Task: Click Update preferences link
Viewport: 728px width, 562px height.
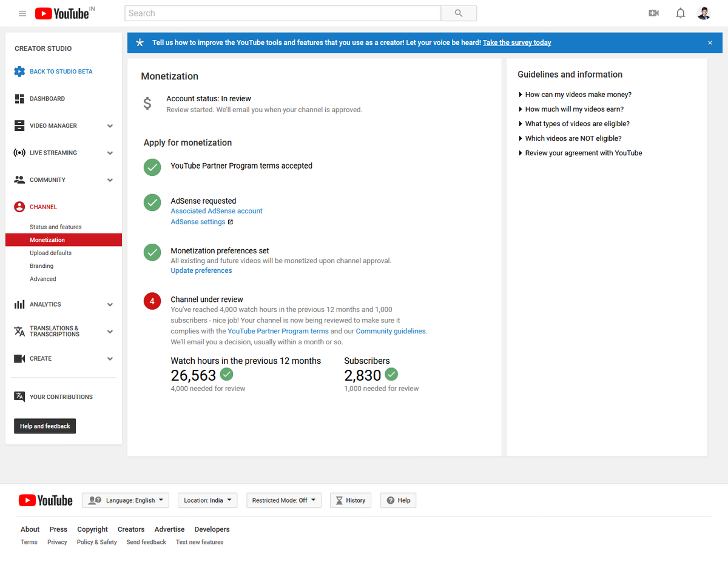Action: coord(201,270)
